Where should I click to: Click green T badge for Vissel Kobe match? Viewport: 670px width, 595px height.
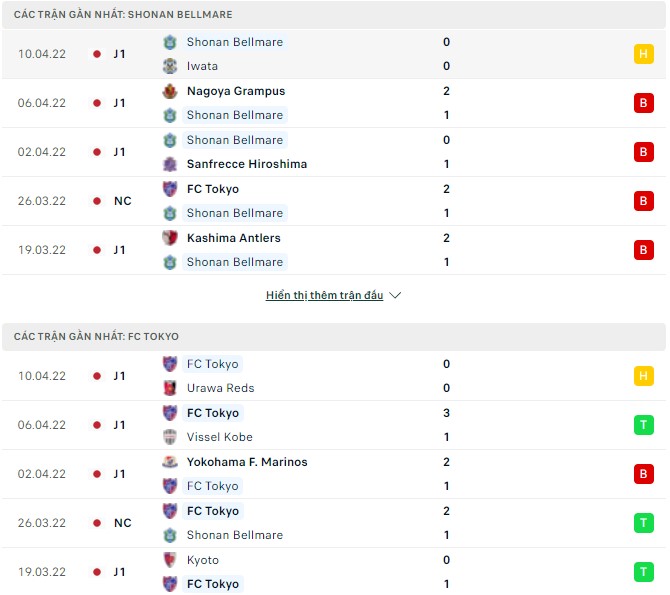tap(643, 425)
